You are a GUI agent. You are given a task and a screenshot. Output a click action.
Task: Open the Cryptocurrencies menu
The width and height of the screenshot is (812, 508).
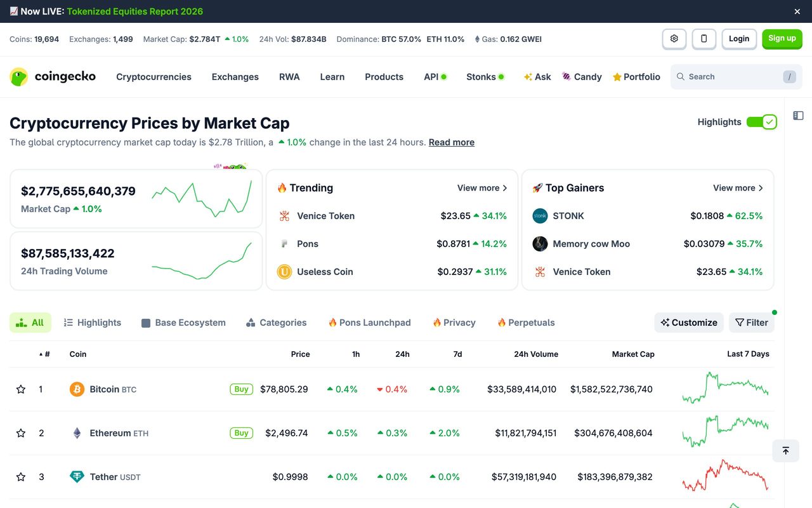154,77
